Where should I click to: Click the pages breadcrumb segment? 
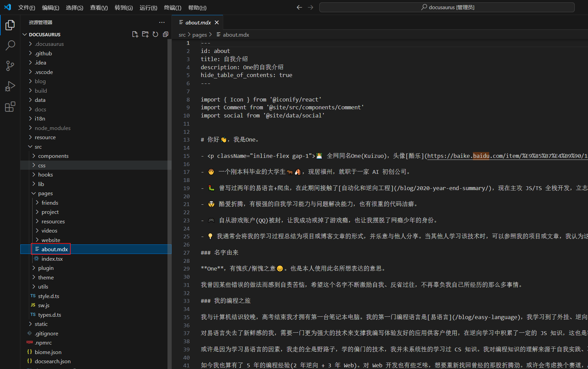[x=199, y=35]
